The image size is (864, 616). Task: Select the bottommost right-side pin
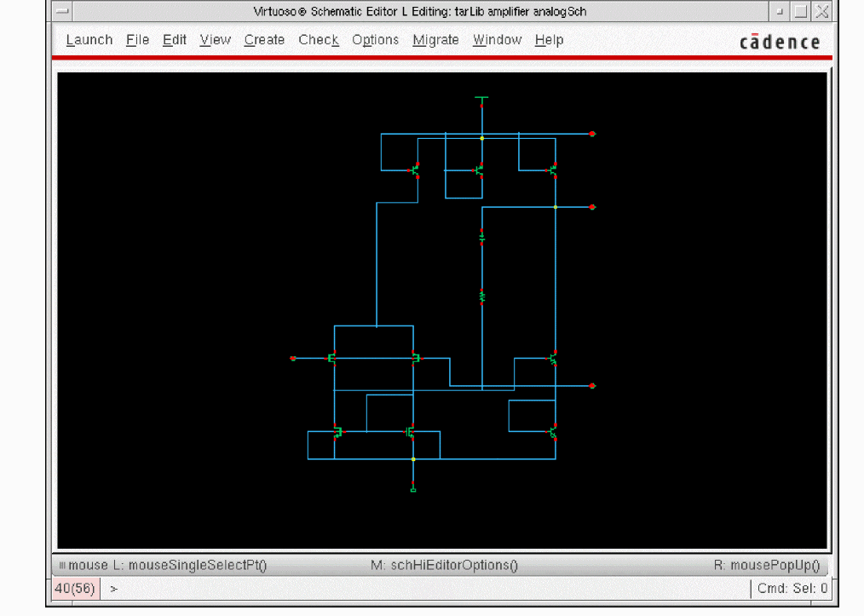coord(592,386)
